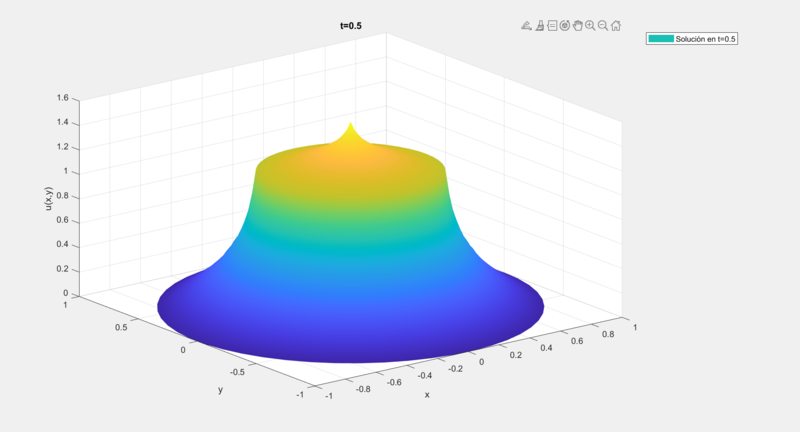800x432 pixels.
Task: Click the 1.6 tick on the z-axis
Action: tap(62, 98)
